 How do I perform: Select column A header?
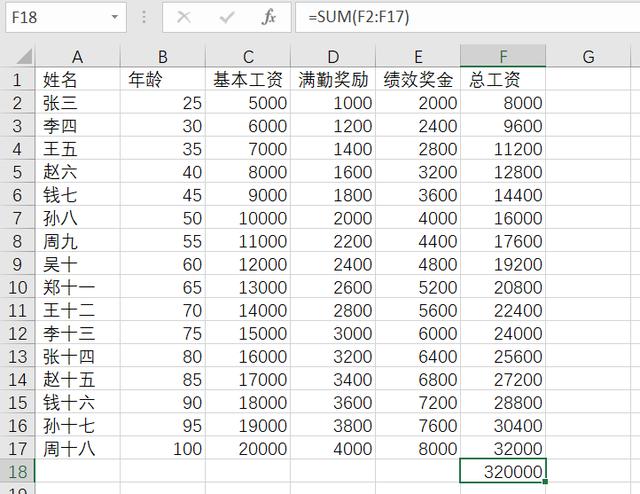[77, 57]
